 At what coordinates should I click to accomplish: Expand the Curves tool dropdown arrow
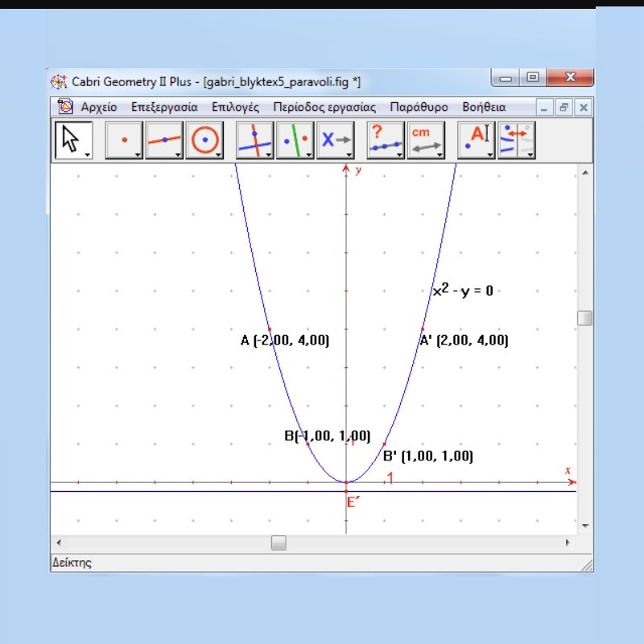click(x=218, y=155)
